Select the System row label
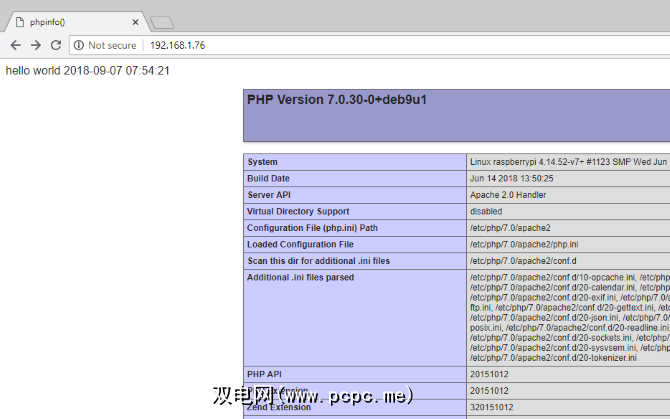670x419 pixels. (x=262, y=162)
